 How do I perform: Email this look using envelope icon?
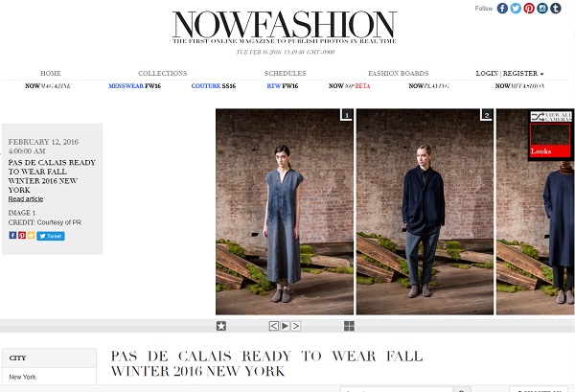32,236
